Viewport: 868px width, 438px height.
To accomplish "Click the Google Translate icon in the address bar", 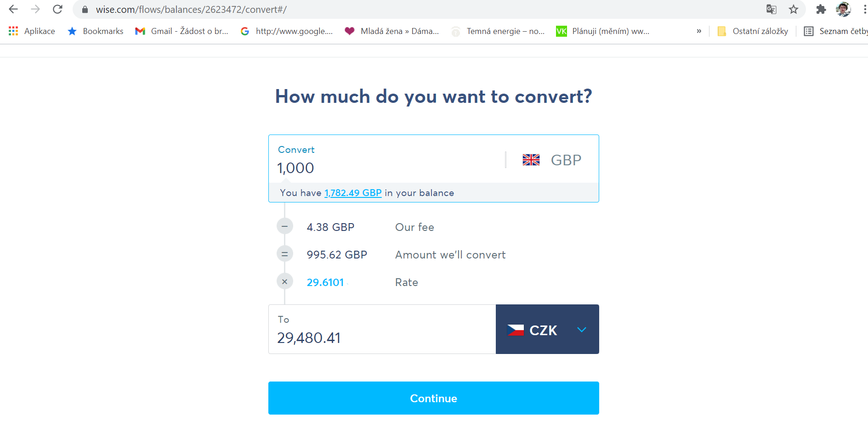I will click(x=772, y=9).
